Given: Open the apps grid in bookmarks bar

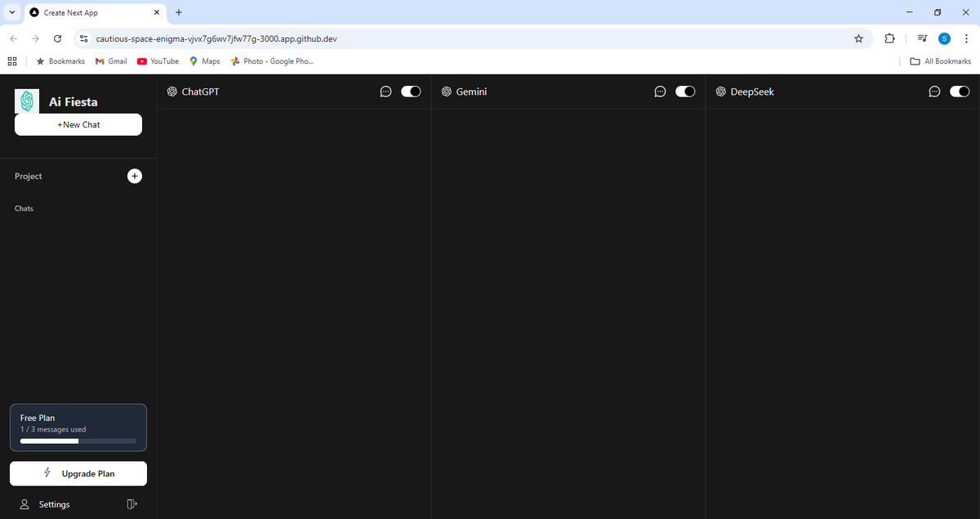Looking at the screenshot, I should tap(12, 61).
